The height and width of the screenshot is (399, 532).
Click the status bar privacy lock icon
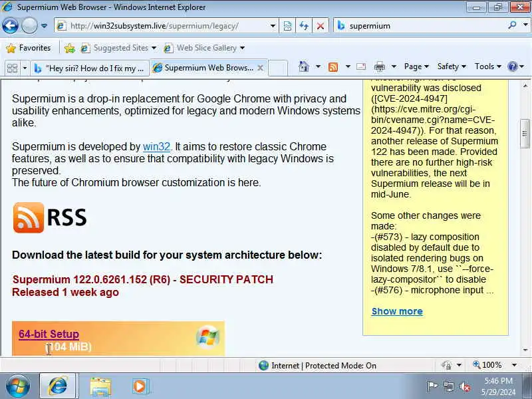click(446, 365)
